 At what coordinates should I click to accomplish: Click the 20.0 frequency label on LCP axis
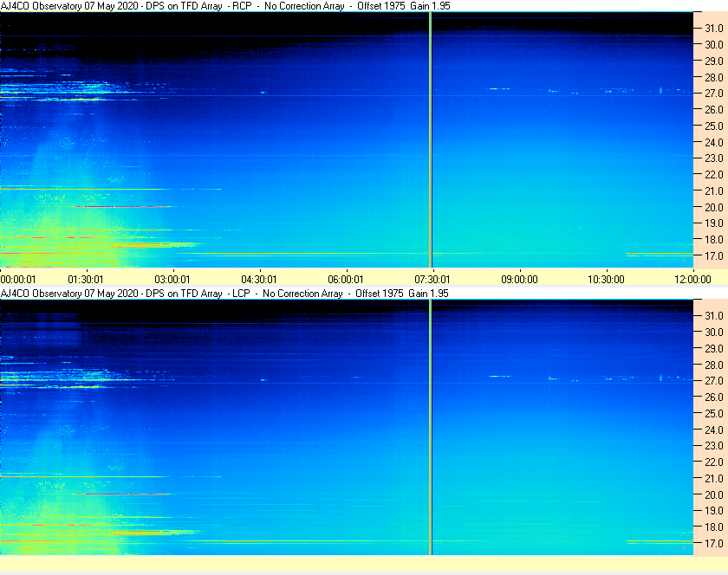pos(714,494)
